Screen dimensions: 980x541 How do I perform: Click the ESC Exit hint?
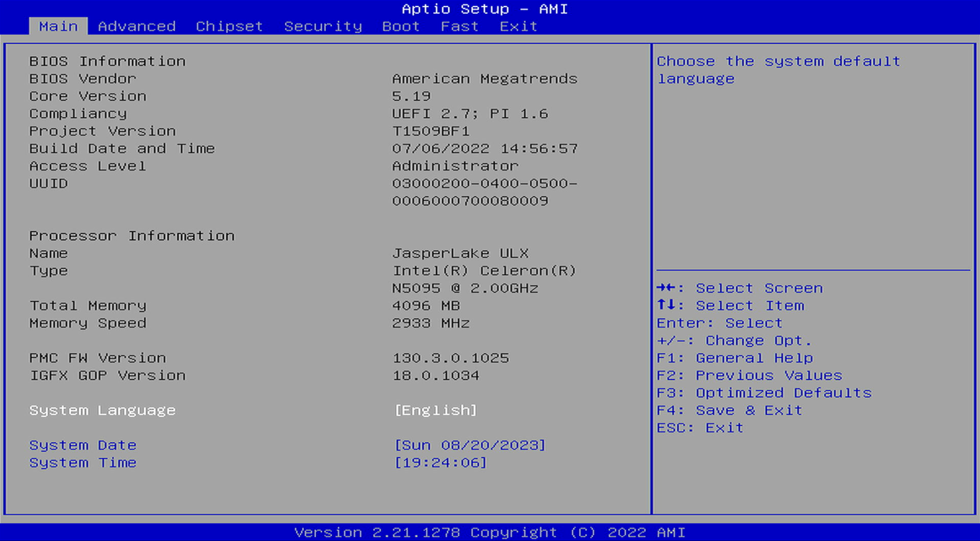click(x=700, y=428)
